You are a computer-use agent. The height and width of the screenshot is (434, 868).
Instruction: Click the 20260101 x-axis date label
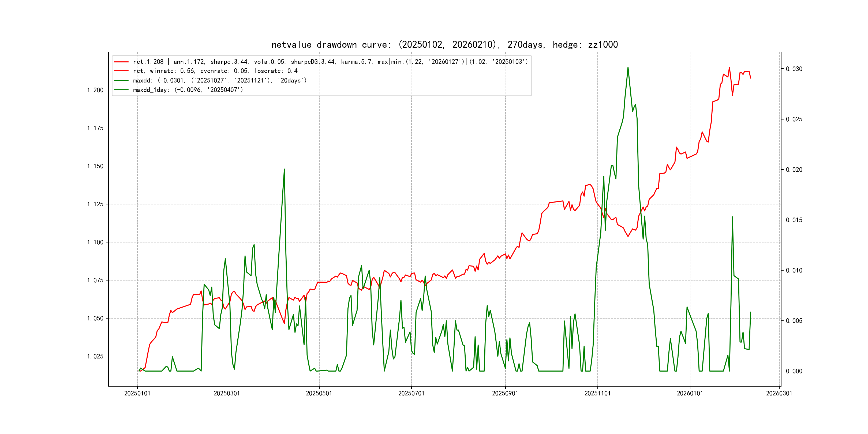click(690, 394)
